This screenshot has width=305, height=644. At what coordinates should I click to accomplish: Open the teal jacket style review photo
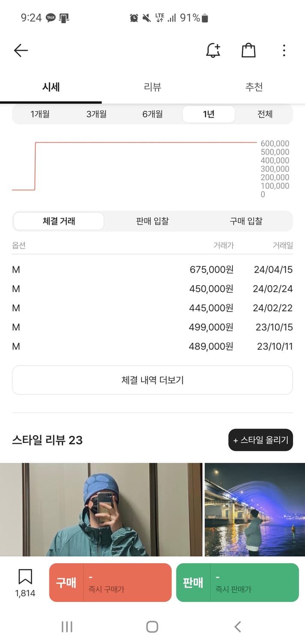point(102,511)
